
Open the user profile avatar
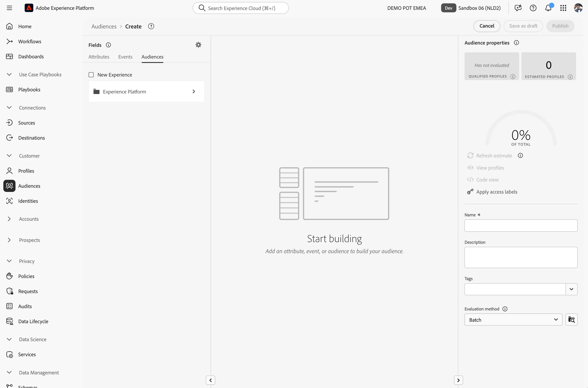(578, 8)
